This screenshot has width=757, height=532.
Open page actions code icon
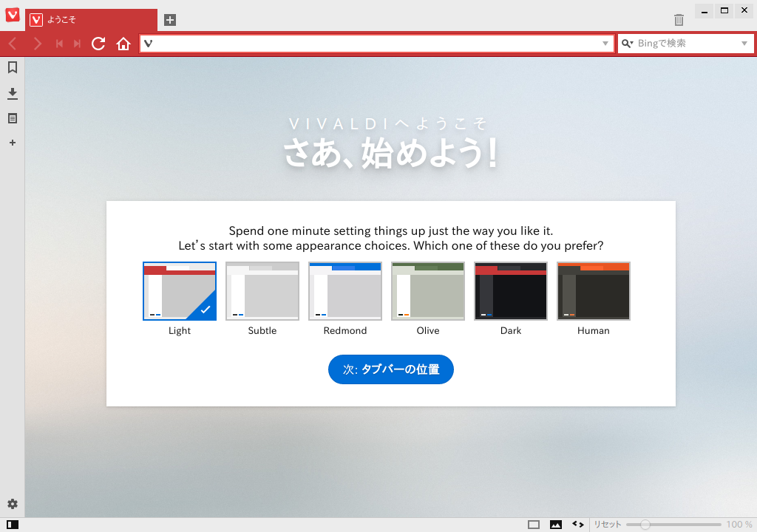tap(578, 525)
